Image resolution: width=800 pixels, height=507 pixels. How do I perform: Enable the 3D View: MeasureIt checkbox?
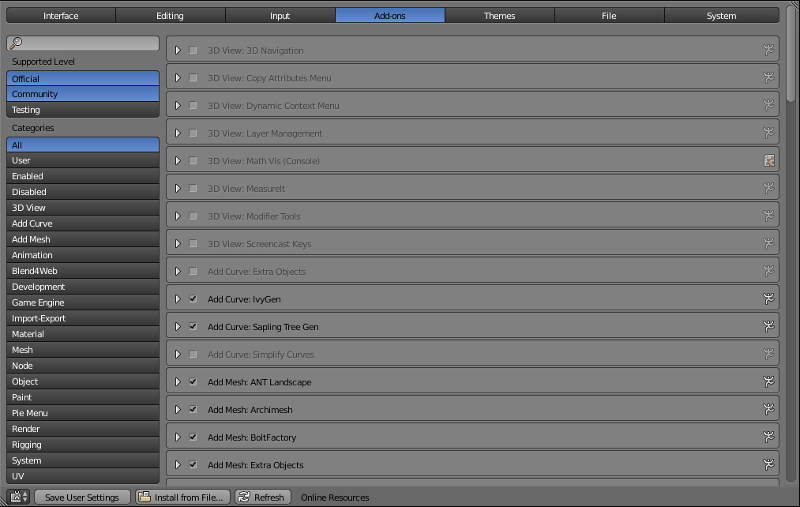click(193, 188)
